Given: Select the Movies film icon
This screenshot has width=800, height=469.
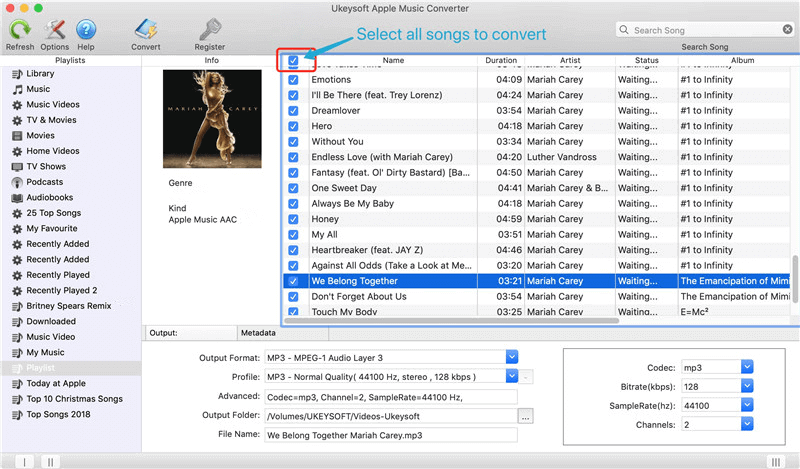Looking at the screenshot, I should coord(17,136).
